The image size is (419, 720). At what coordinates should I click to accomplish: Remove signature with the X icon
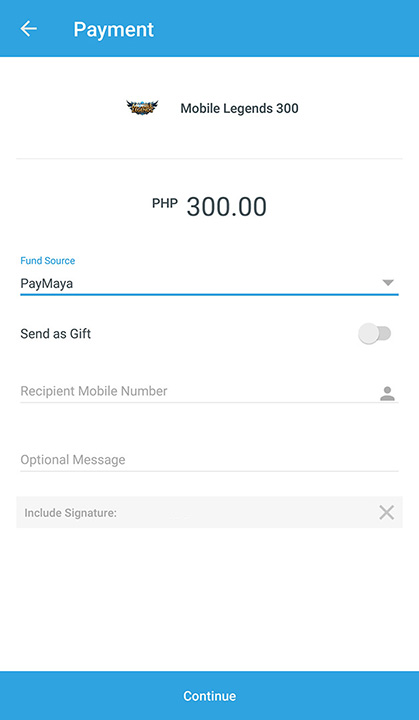tap(386, 512)
